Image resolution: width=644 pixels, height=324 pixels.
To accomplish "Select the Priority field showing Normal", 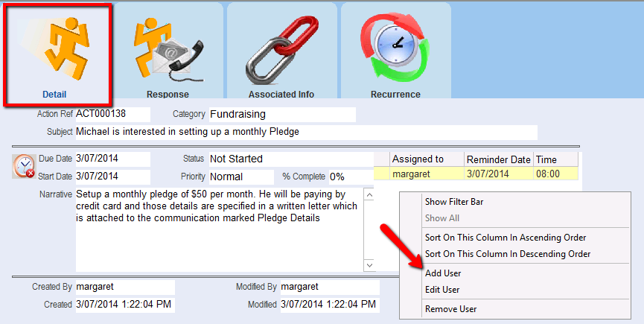I will [x=240, y=177].
